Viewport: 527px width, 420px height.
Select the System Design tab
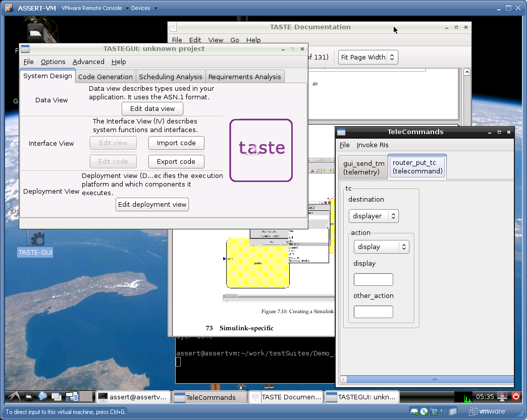click(x=48, y=76)
